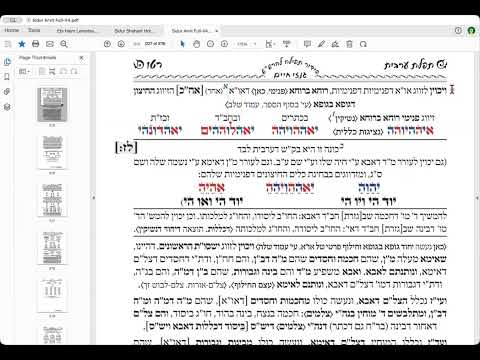480x360 pixels.
Task: Click the insert pages thumbnail panel icon
Action: point(42,71)
